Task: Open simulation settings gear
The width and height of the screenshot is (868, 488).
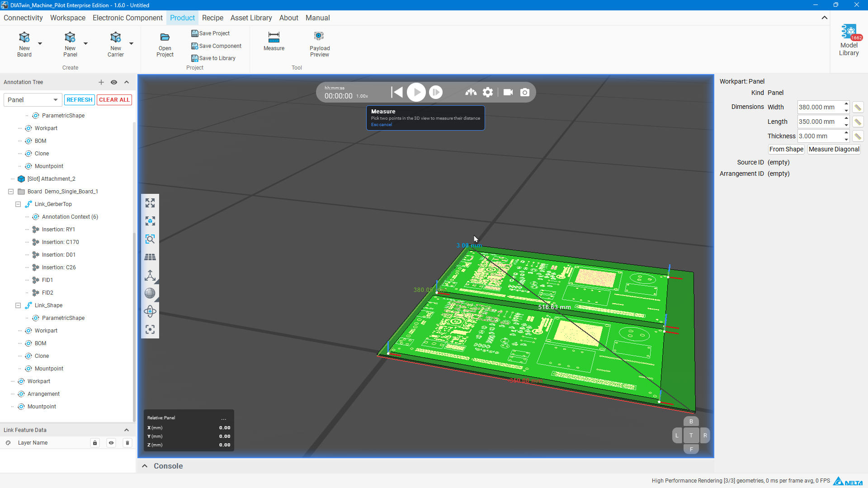Action: pyautogui.click(x=488, y=92)
